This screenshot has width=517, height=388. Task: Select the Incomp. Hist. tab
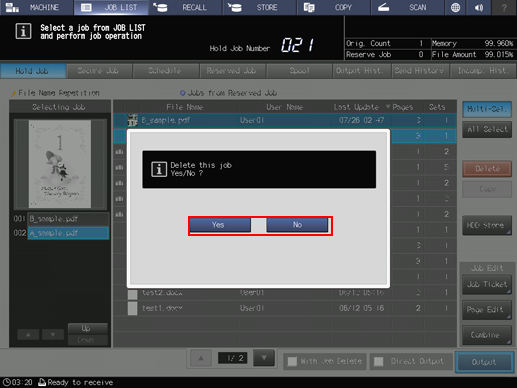coord(483,71)
